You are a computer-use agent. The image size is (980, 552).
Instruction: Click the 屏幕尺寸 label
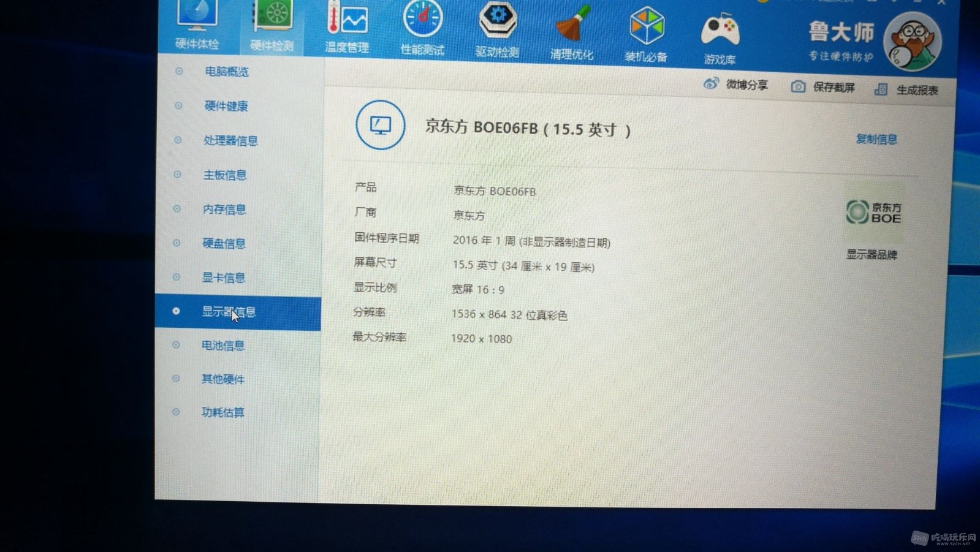pyautogui.click(x=375, y=262)
